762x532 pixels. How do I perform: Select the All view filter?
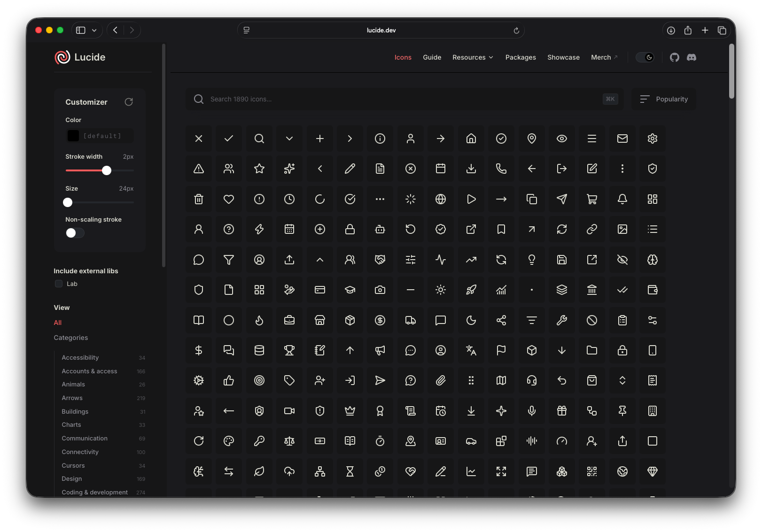click(58, 323)
